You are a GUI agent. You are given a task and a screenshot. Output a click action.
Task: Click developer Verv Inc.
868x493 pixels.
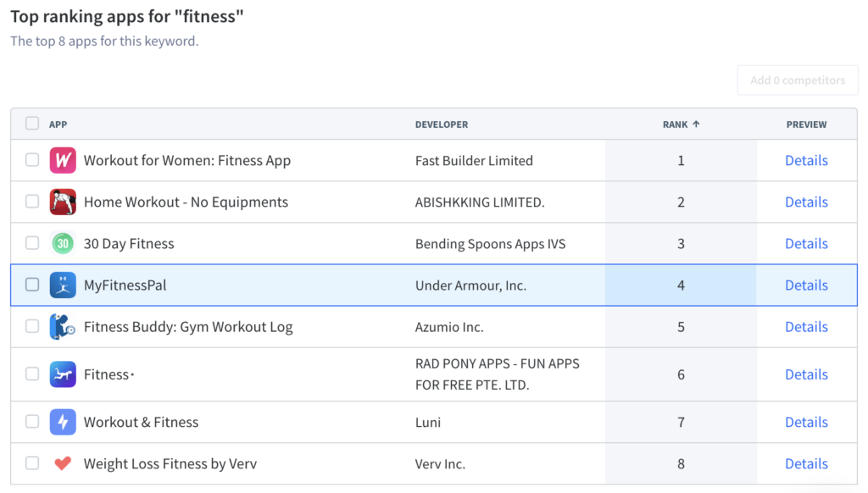(440, 463)
